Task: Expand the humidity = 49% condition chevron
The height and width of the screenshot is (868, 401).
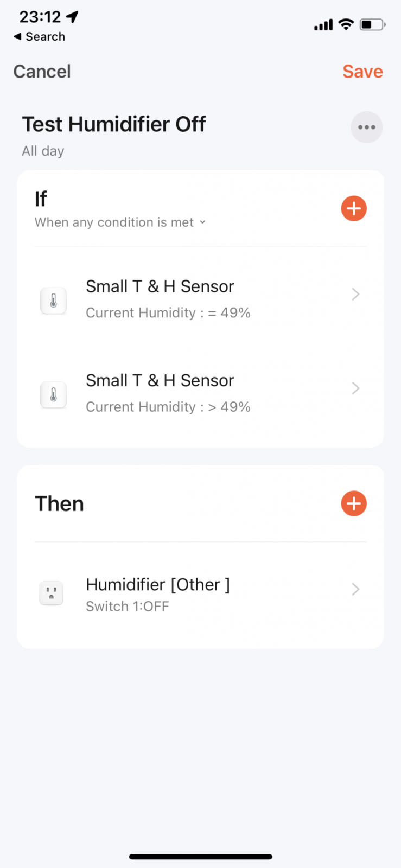Action: 355,294
